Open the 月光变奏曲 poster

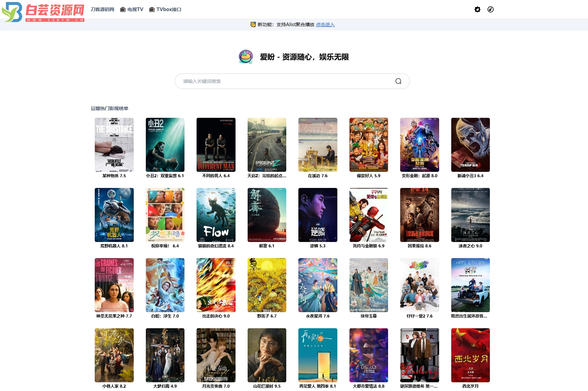tap(216, 355)
